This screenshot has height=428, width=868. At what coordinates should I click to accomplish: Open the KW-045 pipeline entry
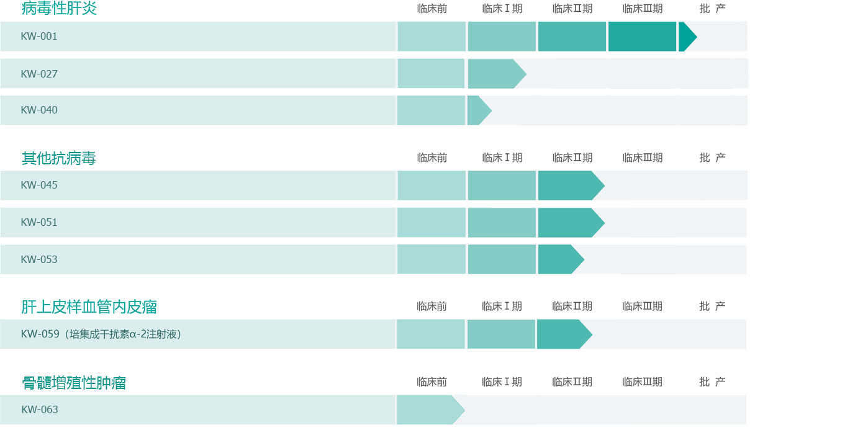click(39, 185)
